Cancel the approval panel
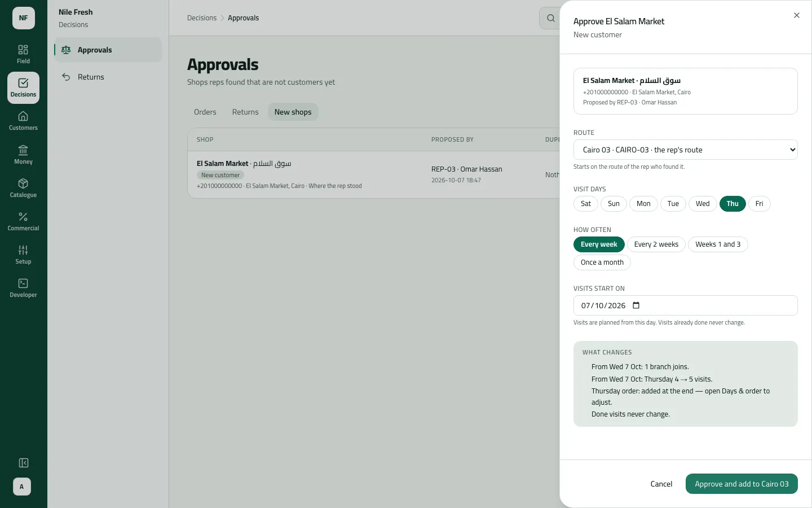Screen dimensions: 812x508 pyautogui.click(x=661, y=484)
